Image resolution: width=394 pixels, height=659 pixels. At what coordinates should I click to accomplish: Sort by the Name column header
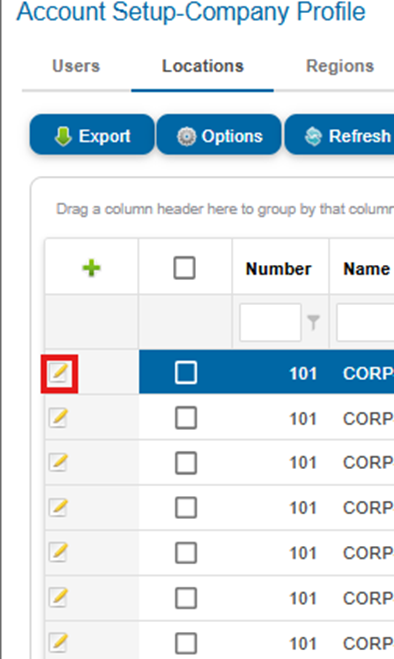(366, 269)
